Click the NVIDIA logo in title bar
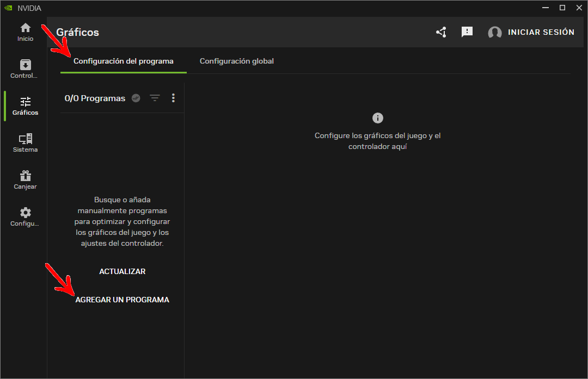Screen dimensions: 588x379 [x=8, y=8]
